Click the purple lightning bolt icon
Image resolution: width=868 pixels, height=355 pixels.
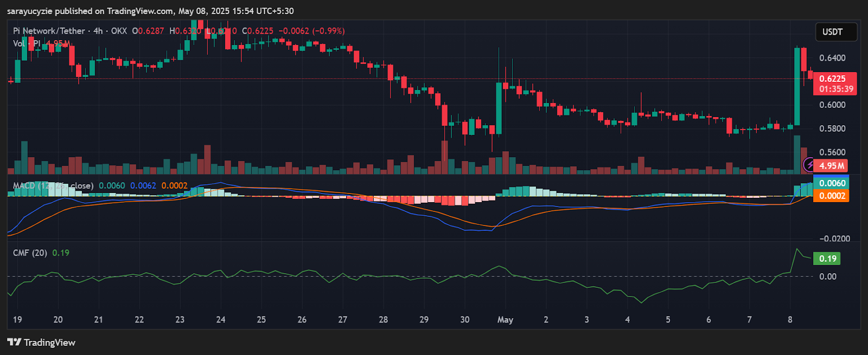pos(809,164)
